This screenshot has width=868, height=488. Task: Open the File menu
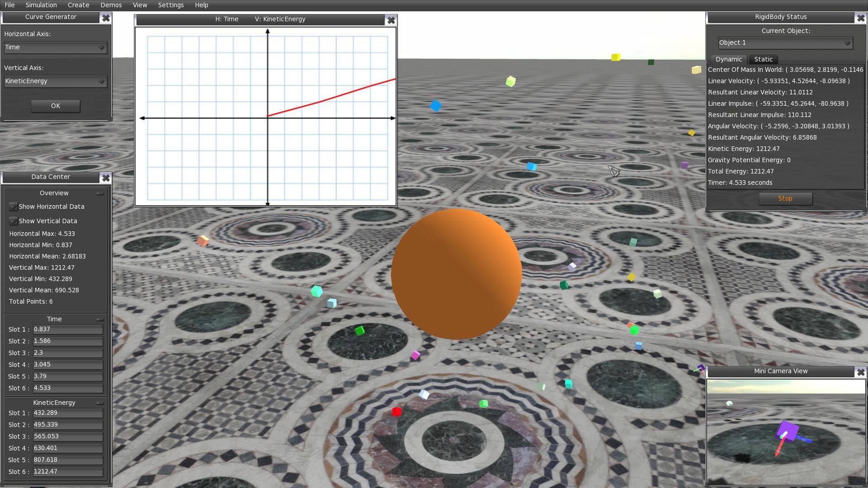click(9, 5)
